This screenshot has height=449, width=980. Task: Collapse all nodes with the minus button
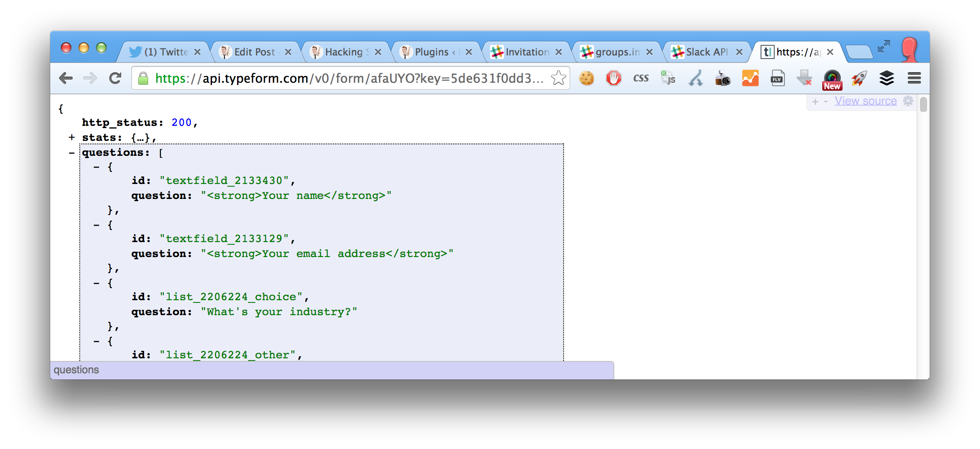click(x=826, y=102)
